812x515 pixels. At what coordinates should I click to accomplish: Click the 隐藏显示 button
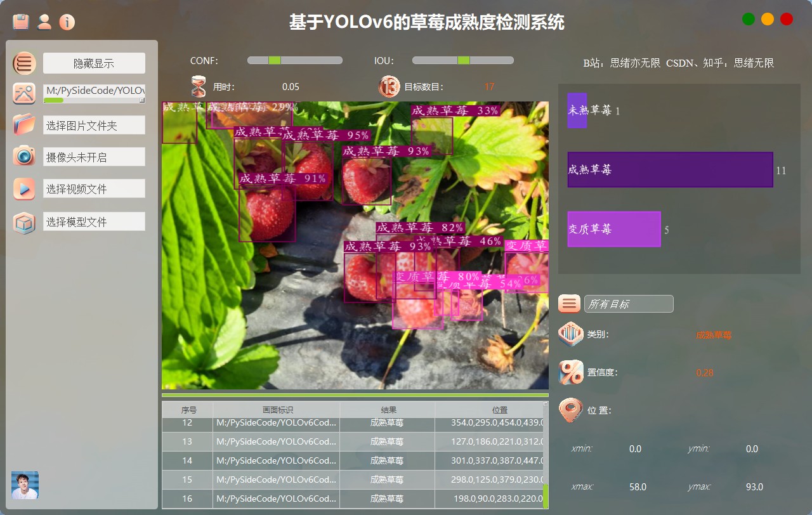pos(94,63)
